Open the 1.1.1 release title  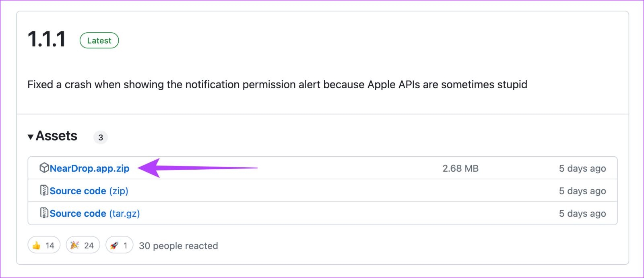click(x=47, y=39)
